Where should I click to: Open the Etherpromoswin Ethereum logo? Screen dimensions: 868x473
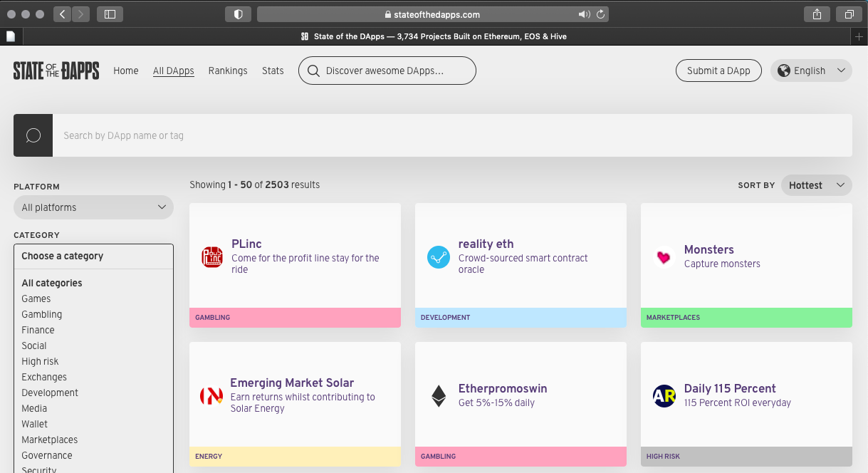439,396
